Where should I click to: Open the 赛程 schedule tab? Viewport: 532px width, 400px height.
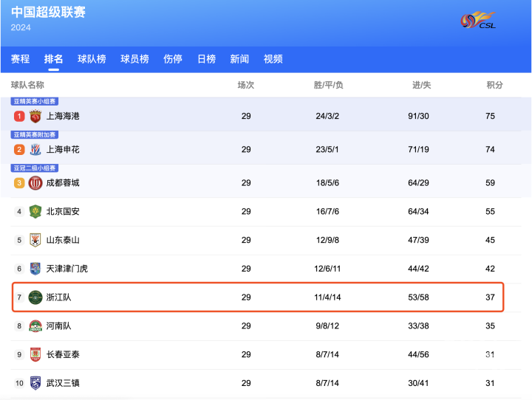(21, 59)
